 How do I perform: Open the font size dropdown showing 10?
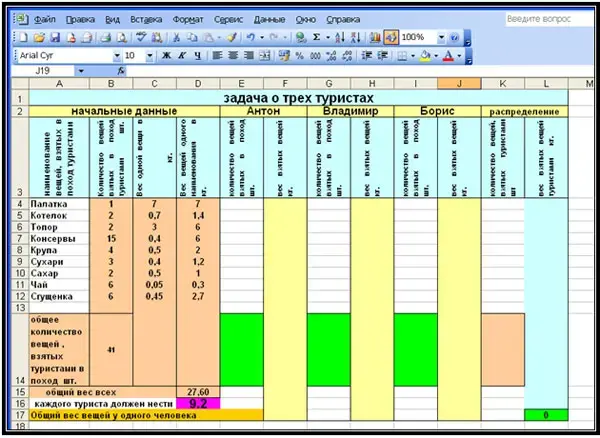coord(150,56)
